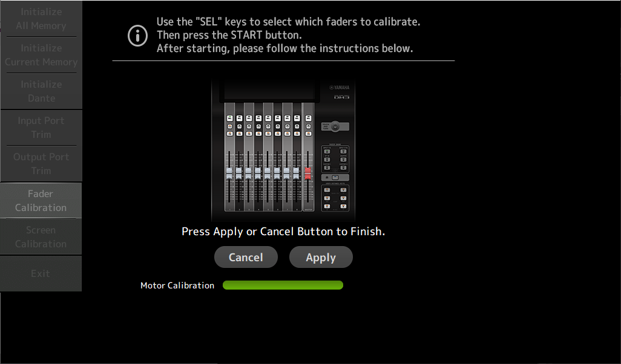Click master channel ON key on the mixer image

point(309,134)
